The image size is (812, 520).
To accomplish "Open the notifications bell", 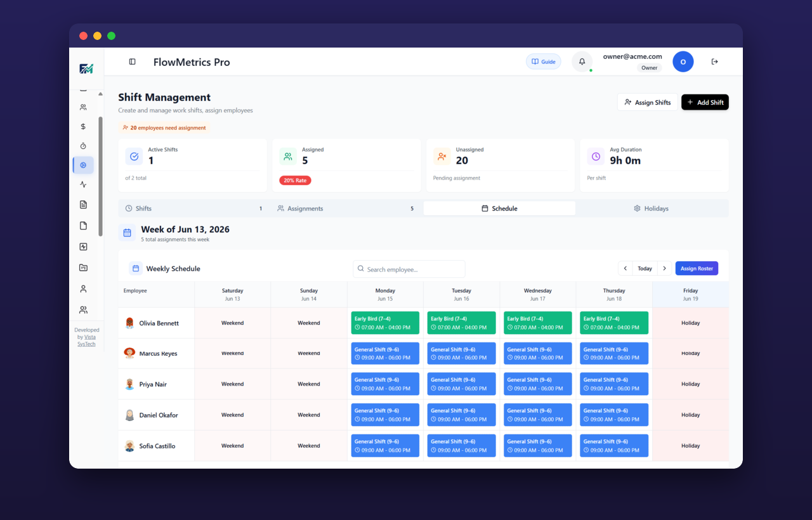I will click(582, 62).
